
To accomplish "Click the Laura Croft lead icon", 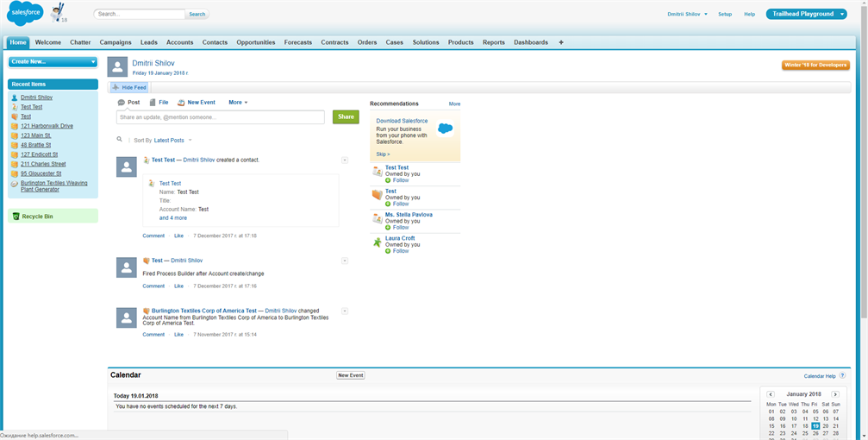I will click(377, 242).
